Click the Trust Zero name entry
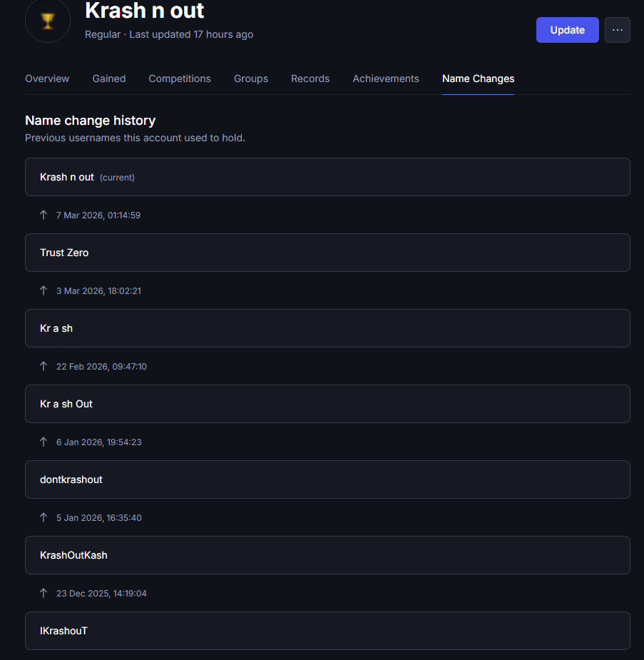644x660 pixels. pyautogui.click(x=327, y=253)
